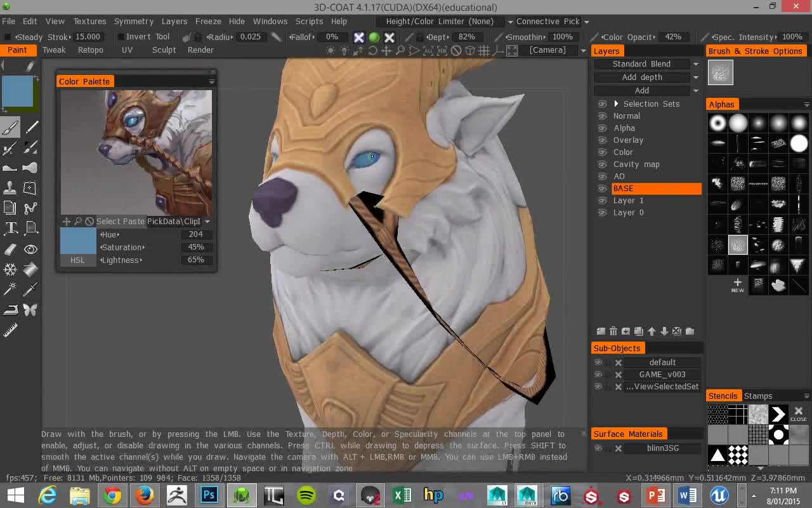
Task: Toggle visibility of GAME_v003 sub-object
Action: coord(598,375)
